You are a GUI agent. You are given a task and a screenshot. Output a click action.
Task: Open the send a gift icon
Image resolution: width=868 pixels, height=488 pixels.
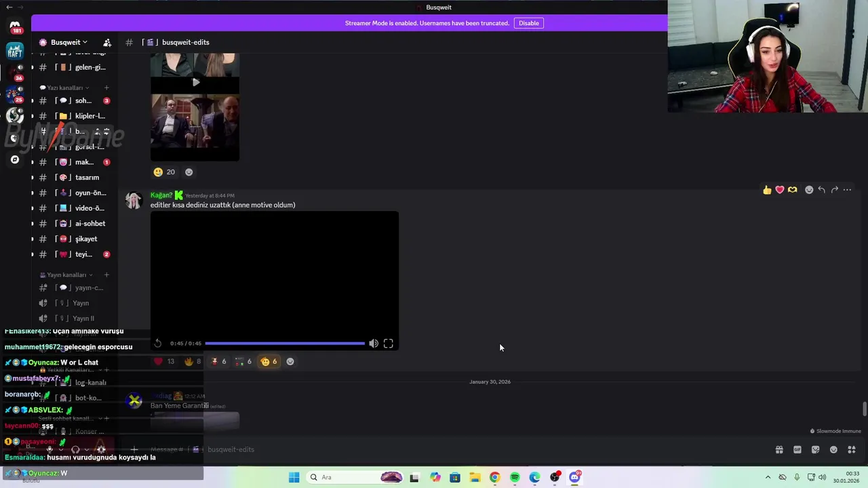(x=779, y=449)
